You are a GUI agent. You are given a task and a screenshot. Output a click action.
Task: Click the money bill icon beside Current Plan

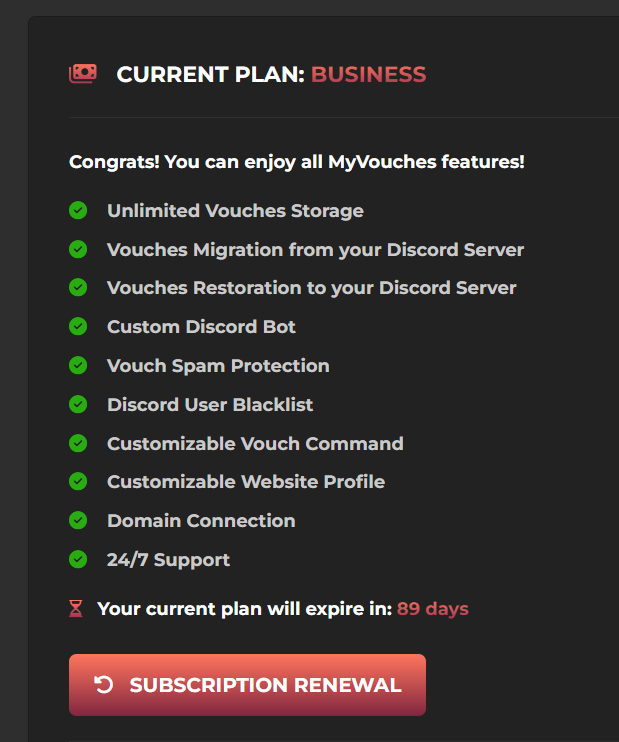pyautogui.click(x=83, y=74)
